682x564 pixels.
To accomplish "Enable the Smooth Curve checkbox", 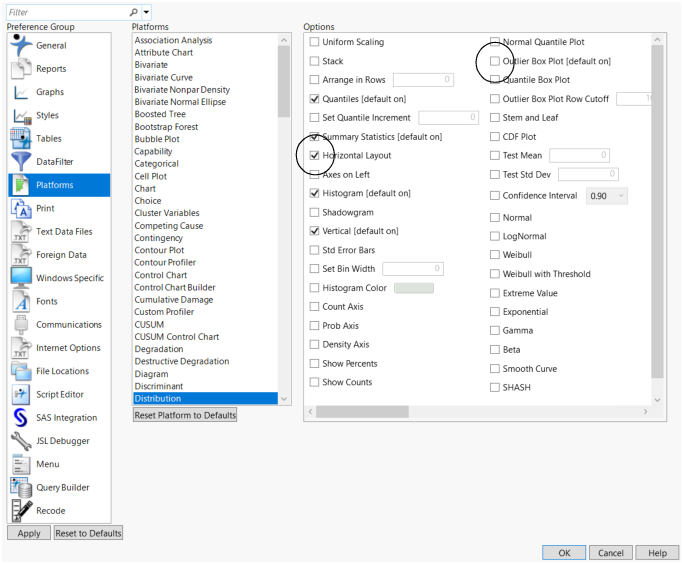I will tap(495, 369).
